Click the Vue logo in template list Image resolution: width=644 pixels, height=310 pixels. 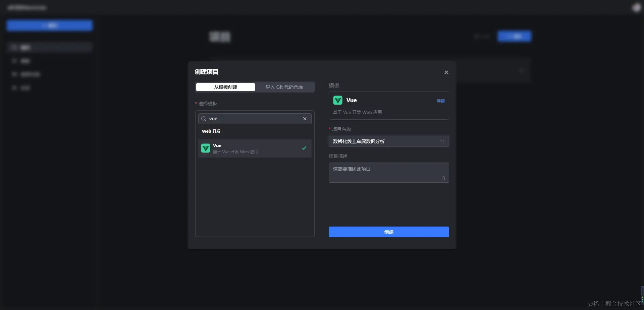coord(206,148)
